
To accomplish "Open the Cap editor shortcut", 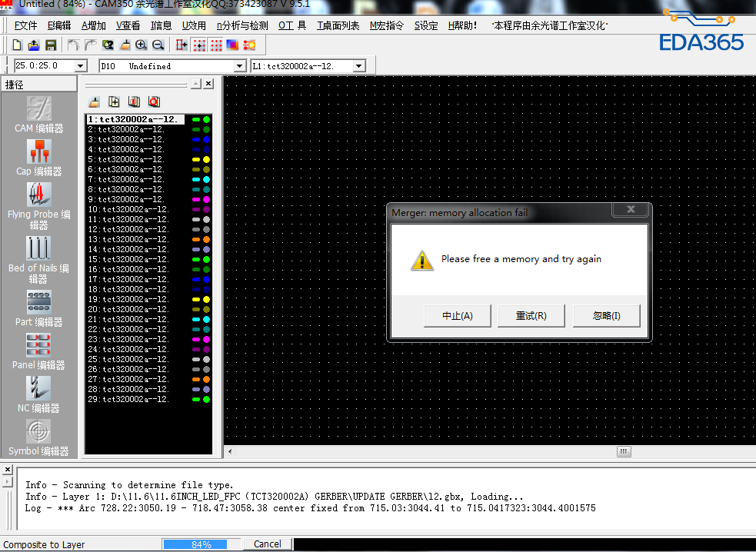I will 39,158.
